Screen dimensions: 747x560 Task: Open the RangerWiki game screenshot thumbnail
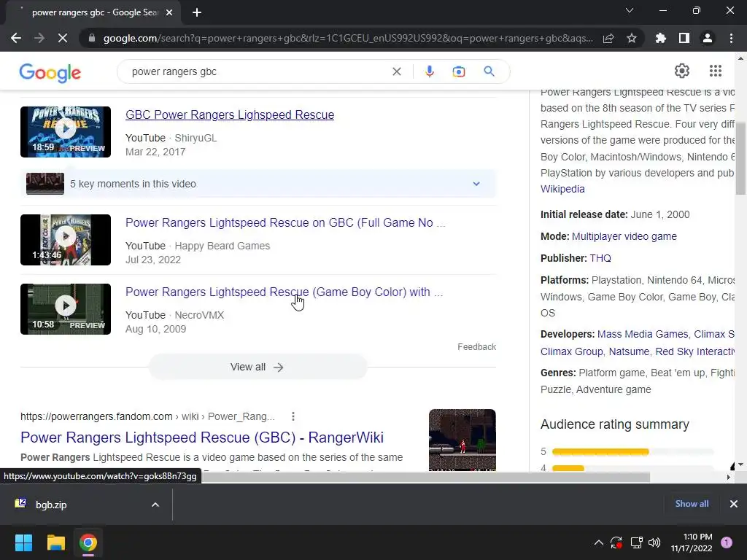[462, 440]
